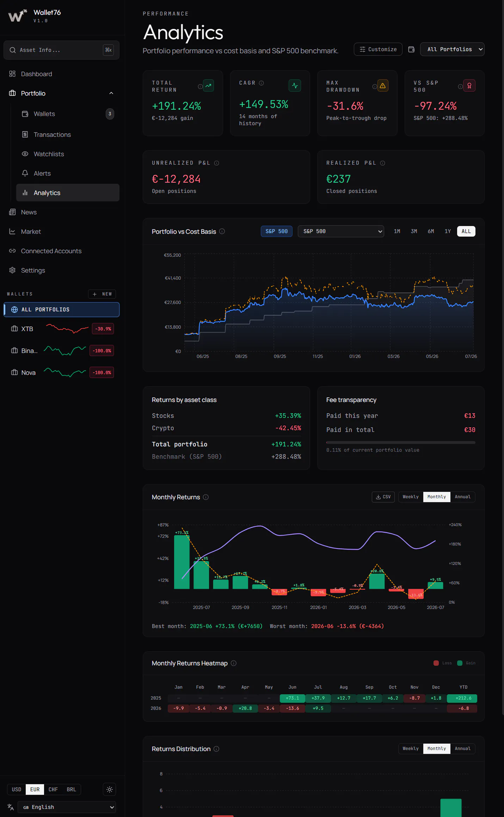The width and height of the screenshot is (504, 817).
Task: Select the ALL chart range
Action: pos(466,231)
